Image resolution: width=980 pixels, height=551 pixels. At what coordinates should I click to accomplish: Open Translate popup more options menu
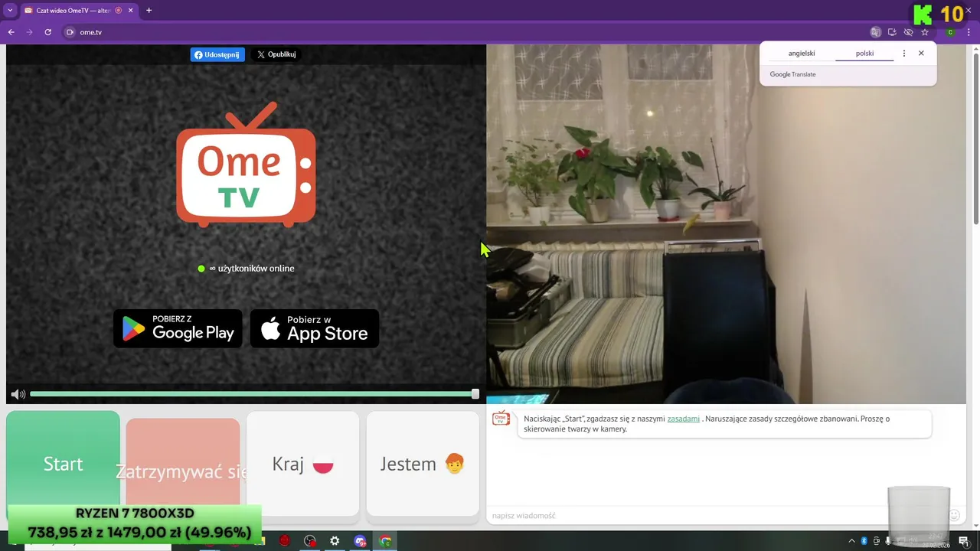point(904,54)
